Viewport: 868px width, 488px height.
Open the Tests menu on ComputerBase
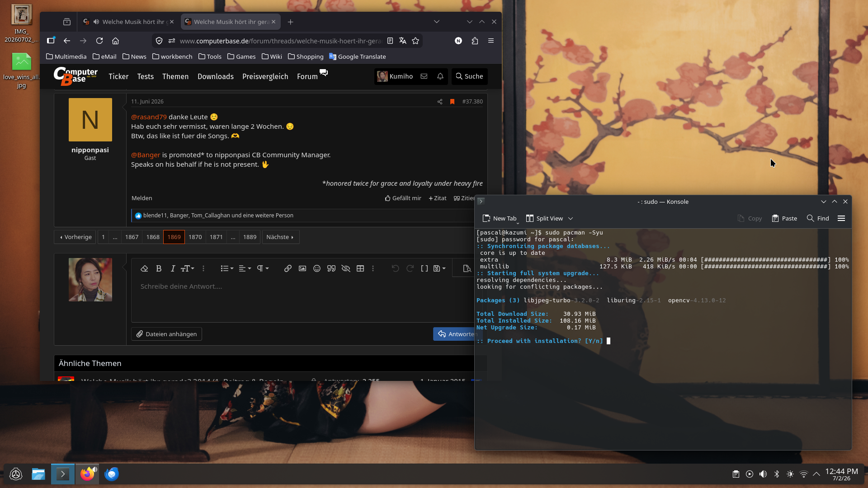(146, 76)
